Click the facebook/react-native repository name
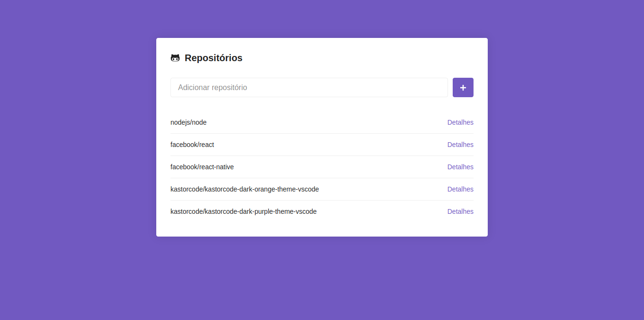 pyautogui.click(x=202, y=167)
